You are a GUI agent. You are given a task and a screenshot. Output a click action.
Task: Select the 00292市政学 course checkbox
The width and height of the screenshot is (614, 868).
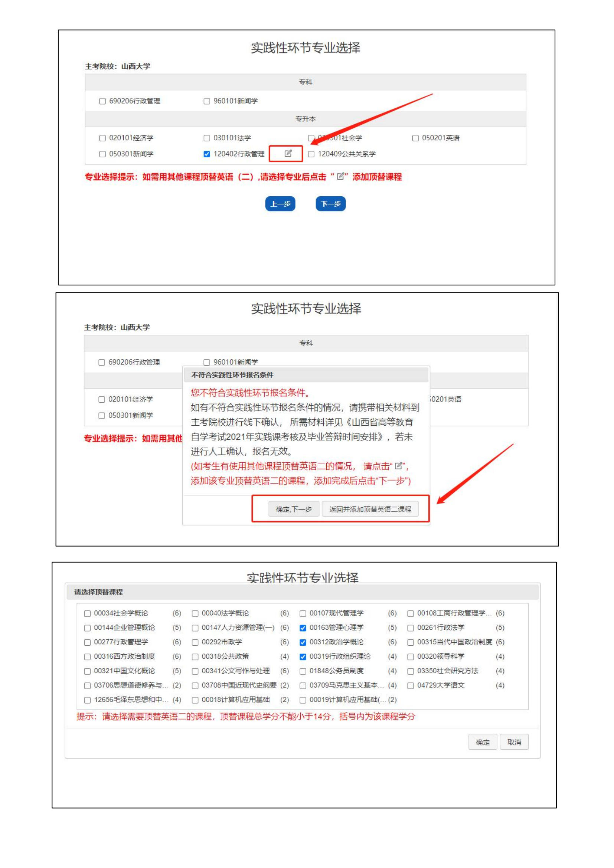point(195,642)
